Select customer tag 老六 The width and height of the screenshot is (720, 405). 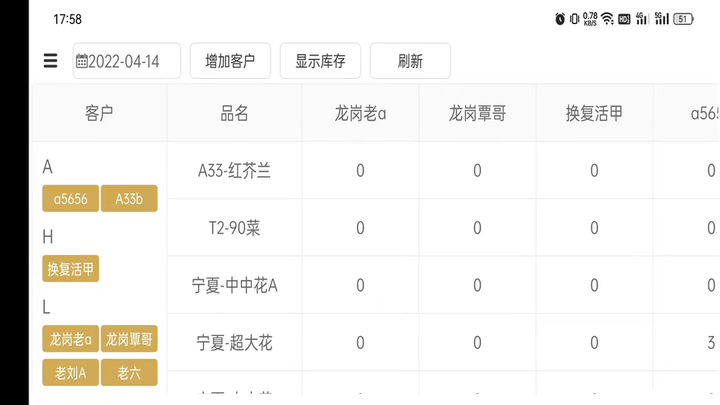click(x=129, y=372)
